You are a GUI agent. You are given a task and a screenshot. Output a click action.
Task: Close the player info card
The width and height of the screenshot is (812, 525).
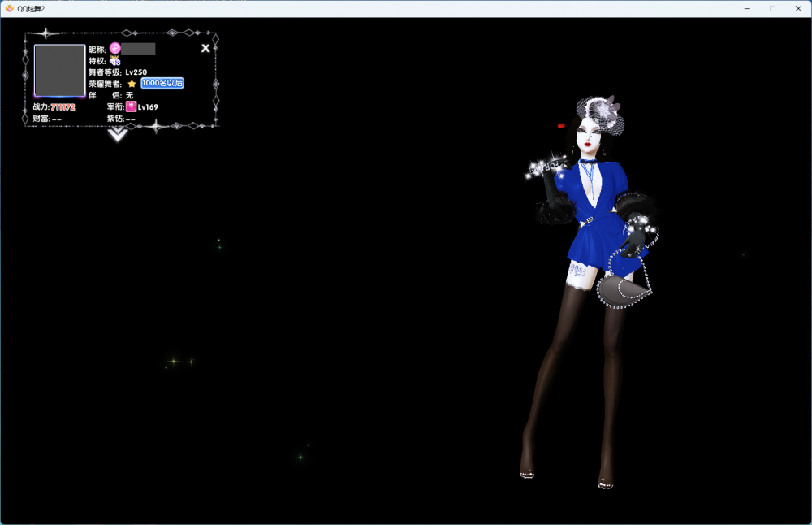click(205, 48)
